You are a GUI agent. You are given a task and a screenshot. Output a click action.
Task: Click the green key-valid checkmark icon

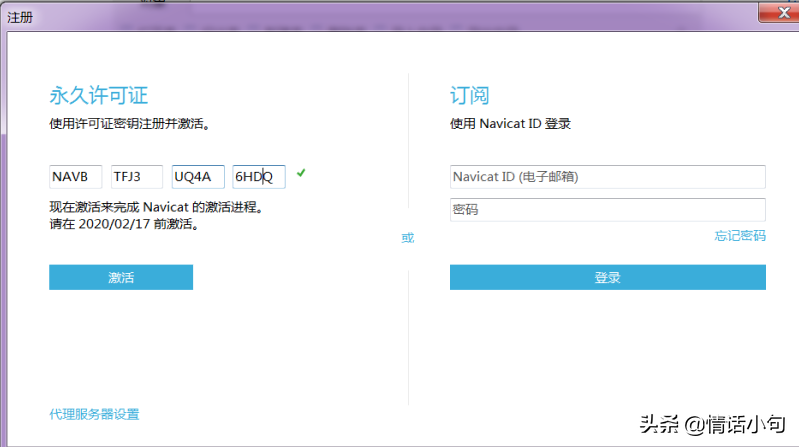point(301,173)
